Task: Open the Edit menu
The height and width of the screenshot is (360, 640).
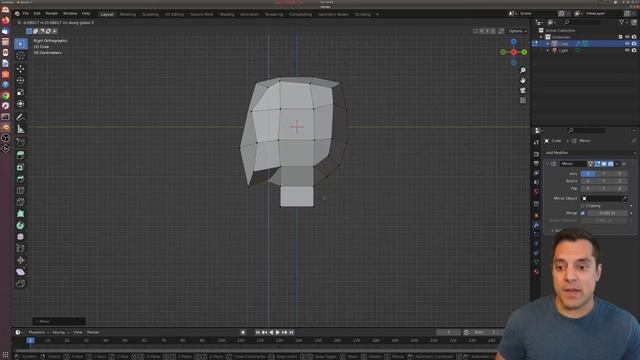Action: coord(37,13)
